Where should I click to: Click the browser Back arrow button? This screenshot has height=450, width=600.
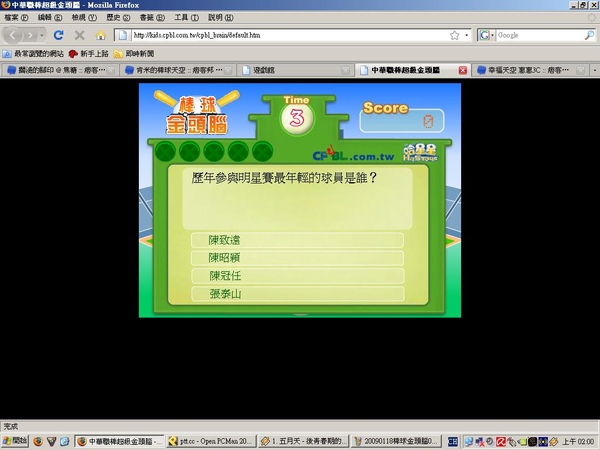pyautogui.click(x=12, y=35)
